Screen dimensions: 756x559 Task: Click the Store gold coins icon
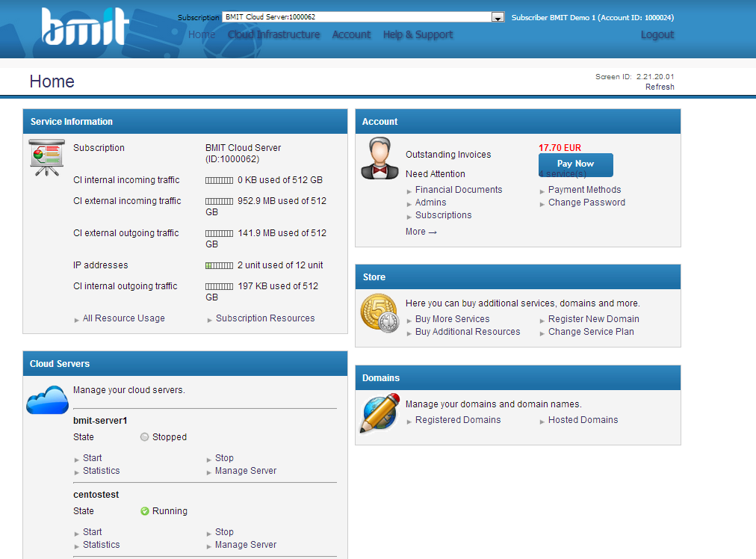(380, 314)
